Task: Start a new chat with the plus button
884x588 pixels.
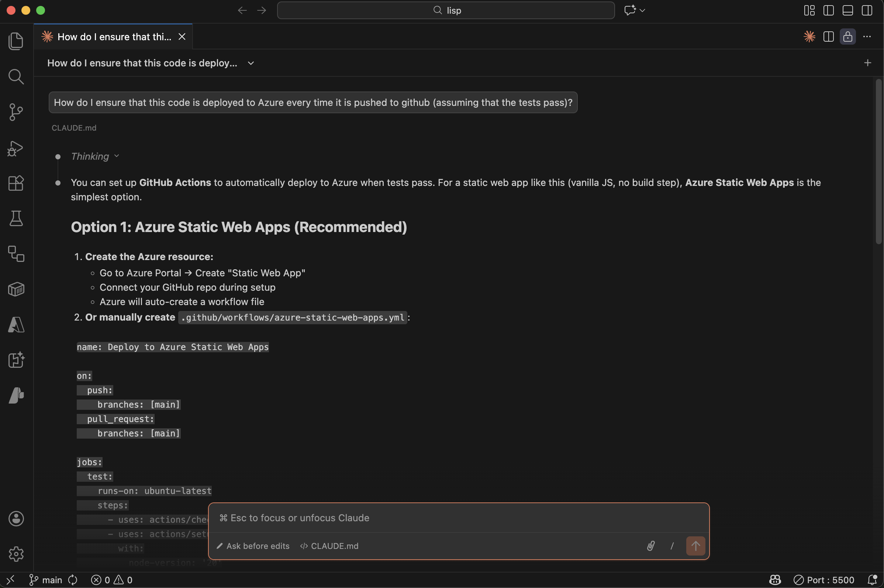Action: (868, 63)
